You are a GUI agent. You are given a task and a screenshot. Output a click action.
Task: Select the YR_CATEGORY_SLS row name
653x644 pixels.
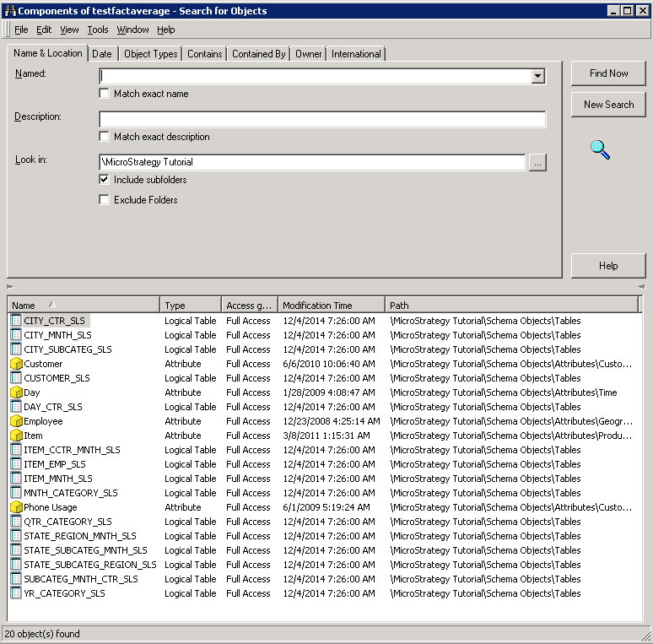coord(64,593)
